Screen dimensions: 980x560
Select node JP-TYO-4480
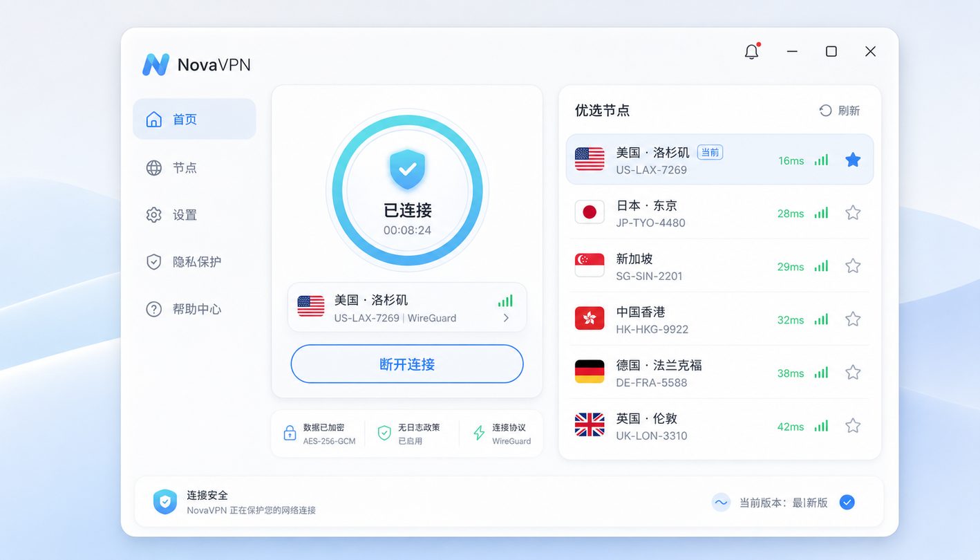[x=719, y=213]
